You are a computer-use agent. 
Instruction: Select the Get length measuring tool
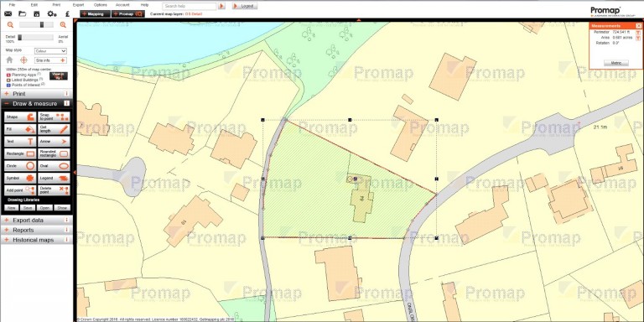tap(54, 129)
